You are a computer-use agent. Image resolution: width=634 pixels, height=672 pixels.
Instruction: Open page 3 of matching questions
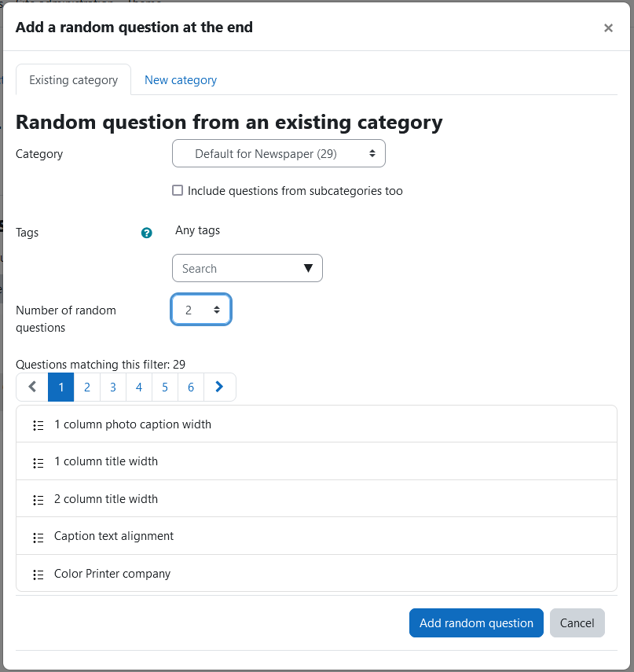tap(112, 387)
